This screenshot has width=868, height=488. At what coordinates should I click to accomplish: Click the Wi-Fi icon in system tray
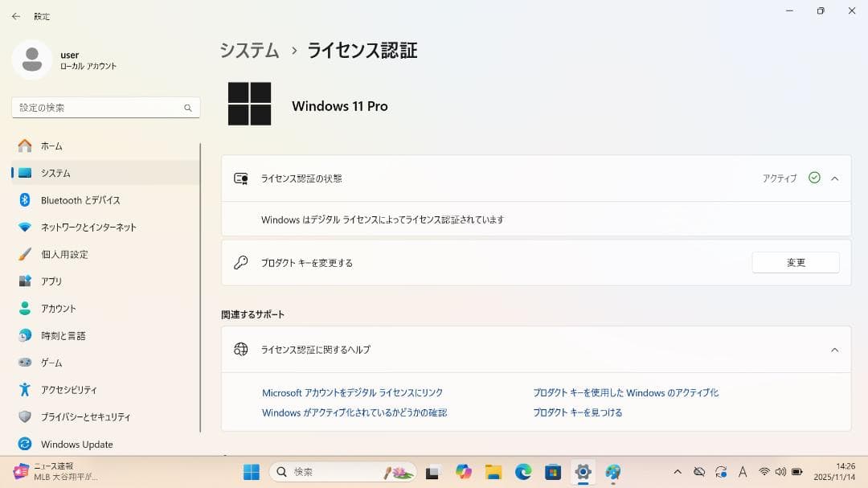(x=764, y=472)
